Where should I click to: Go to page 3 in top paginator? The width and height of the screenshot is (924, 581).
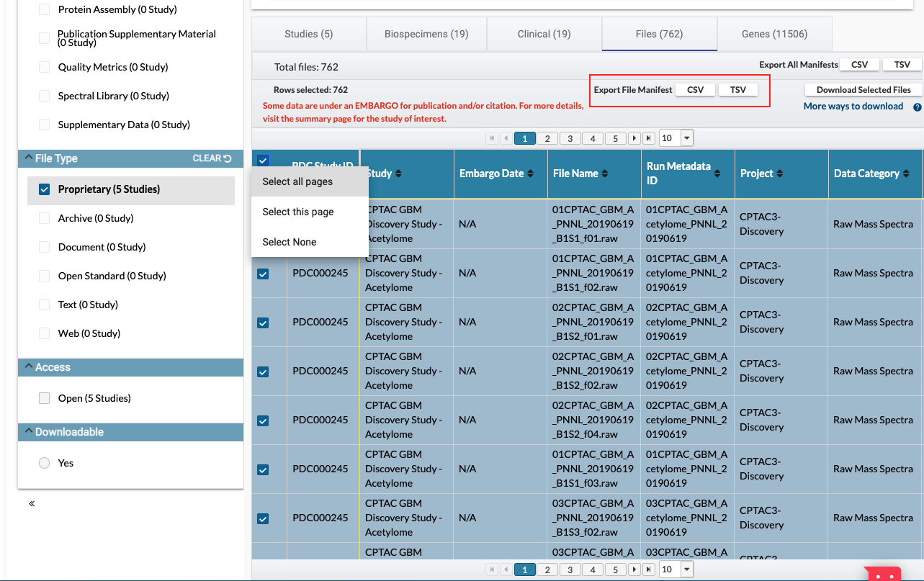(570, 138)
